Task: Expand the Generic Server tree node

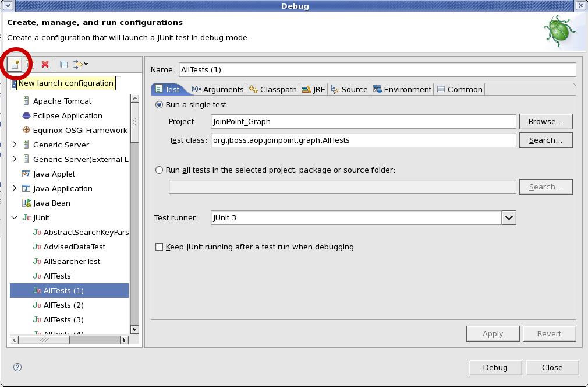Action: [14, 145]
